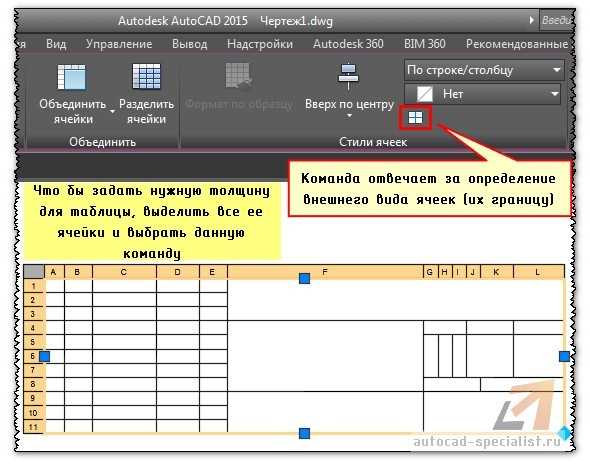Select table row header 3

point(34,314)
